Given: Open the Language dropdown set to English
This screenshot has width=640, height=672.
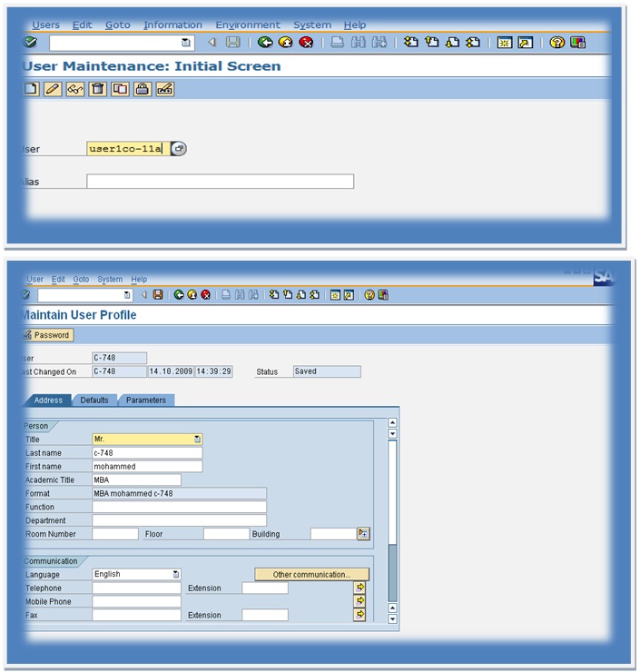Looking at the screenshot, I should pos(175,575).
